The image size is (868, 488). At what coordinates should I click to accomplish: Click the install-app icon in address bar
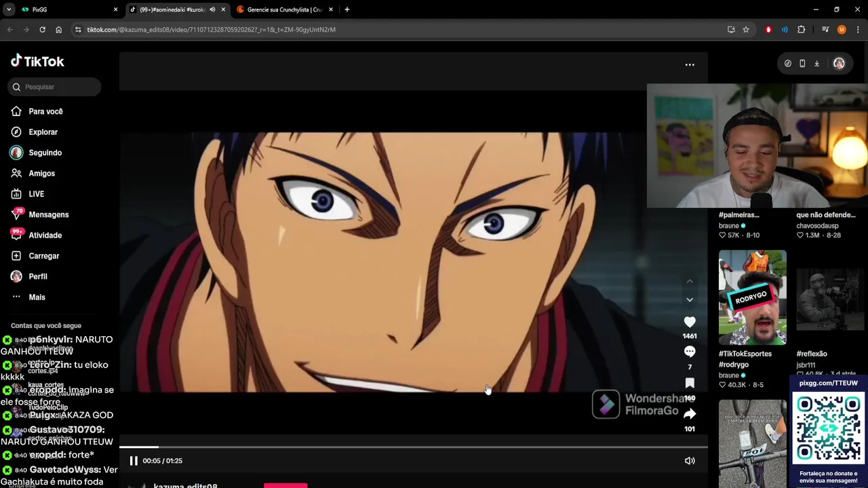pyautogui.click(x=731, y=30)
